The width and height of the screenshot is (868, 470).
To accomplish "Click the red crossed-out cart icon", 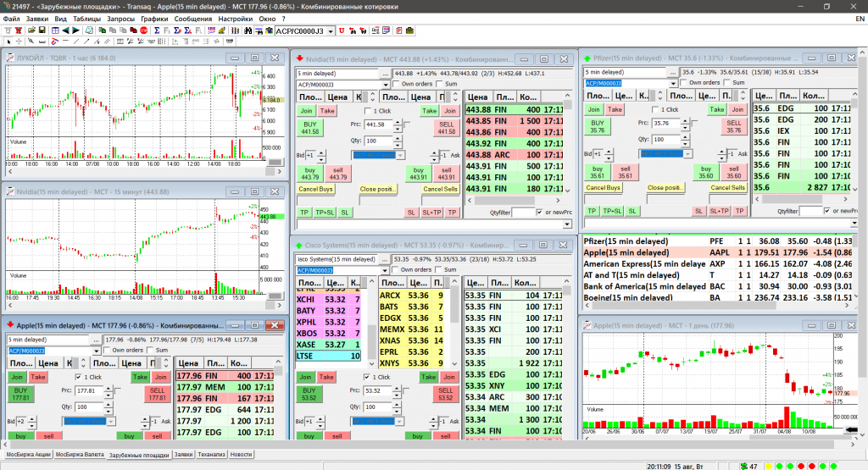I will tap(19, 30).
